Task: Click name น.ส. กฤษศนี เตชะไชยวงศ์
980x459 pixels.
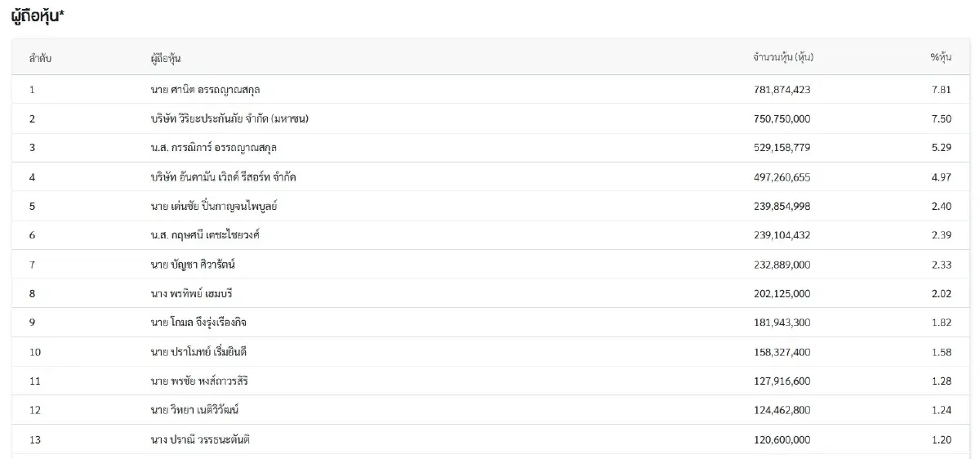Action: [x=205, y=235]
